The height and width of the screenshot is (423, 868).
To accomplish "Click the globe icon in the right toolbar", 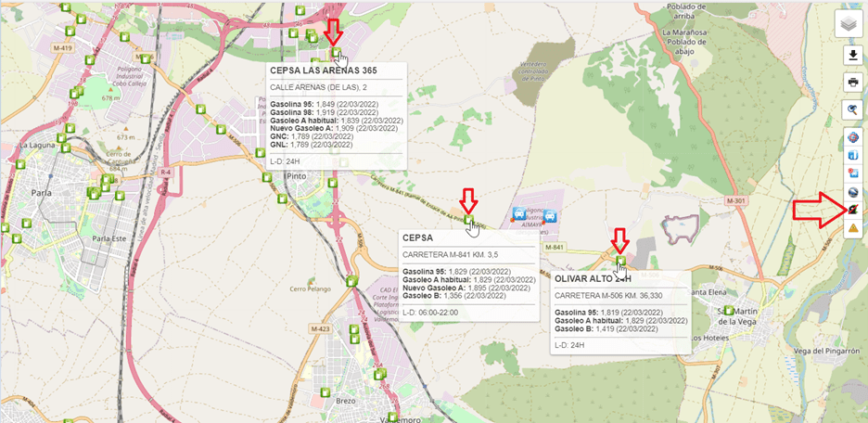I will click(853, 192).
